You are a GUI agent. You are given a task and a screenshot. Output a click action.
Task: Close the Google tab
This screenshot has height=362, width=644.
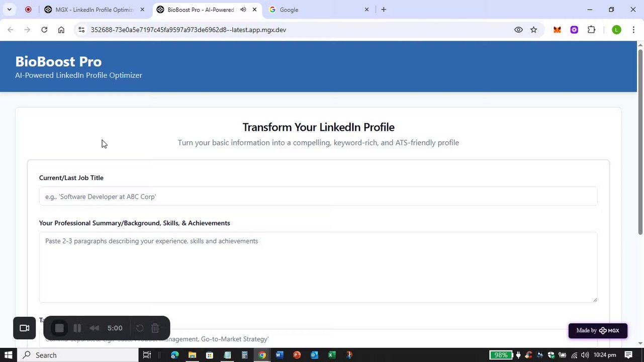pos(366,10)
